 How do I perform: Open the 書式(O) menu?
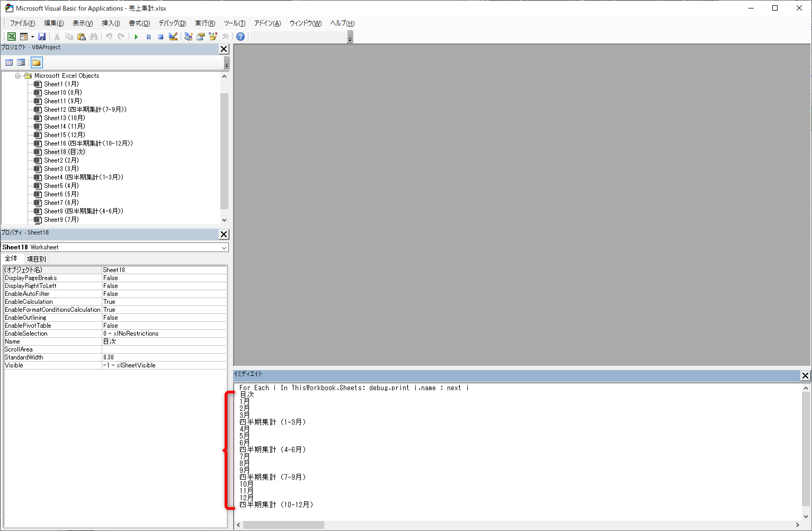click(x=139, y=23)
